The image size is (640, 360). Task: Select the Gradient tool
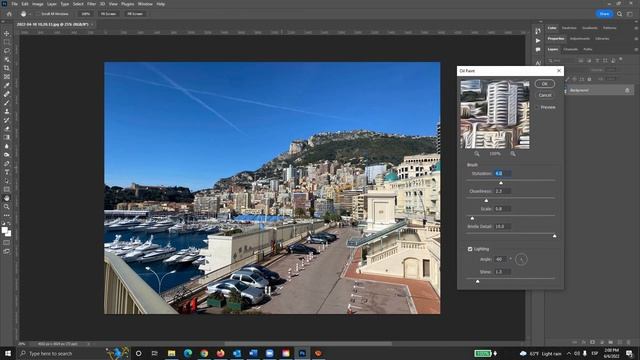point(7,138)
